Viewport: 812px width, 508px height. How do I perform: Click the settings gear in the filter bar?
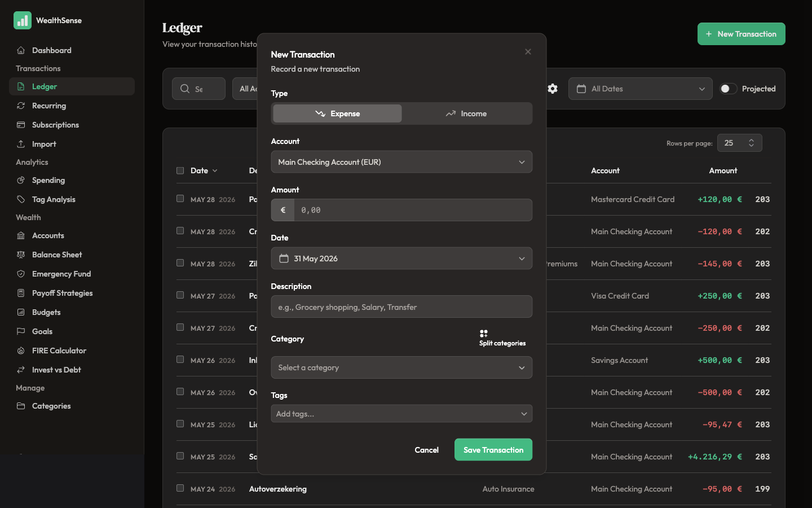point(553,89)
